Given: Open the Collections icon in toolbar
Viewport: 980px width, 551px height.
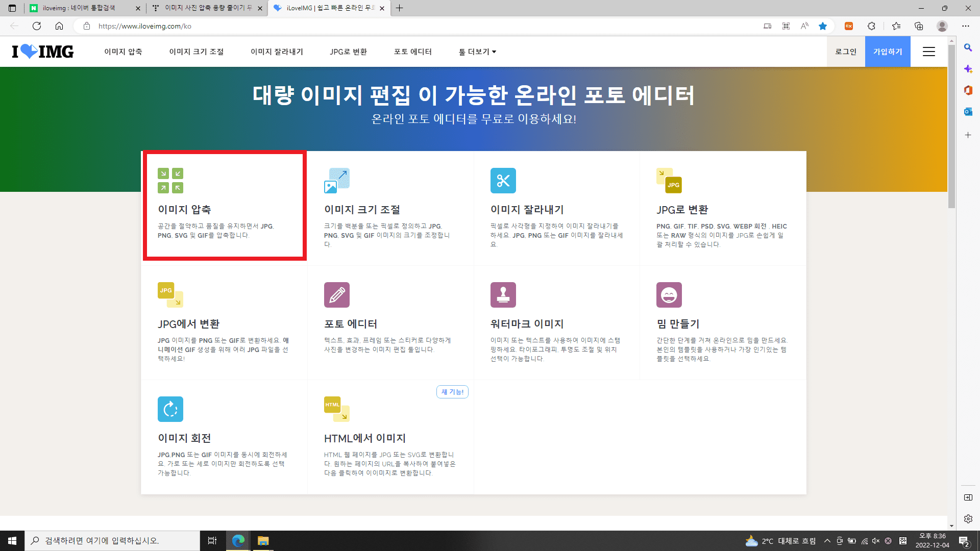Looking at the screenshot, I should tap(919, 26).
